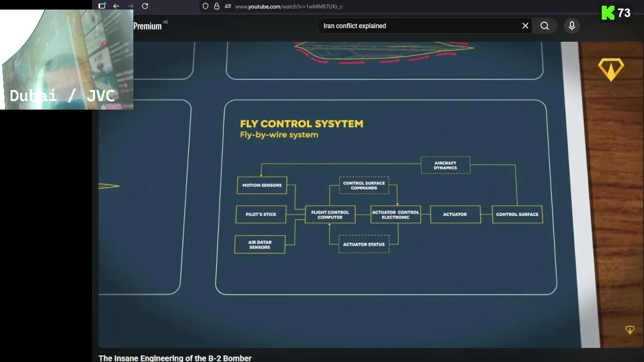Click the B-2 Bomber video title text
The height and width of the screenshot is (362, 644).
[x=175, y=358]
